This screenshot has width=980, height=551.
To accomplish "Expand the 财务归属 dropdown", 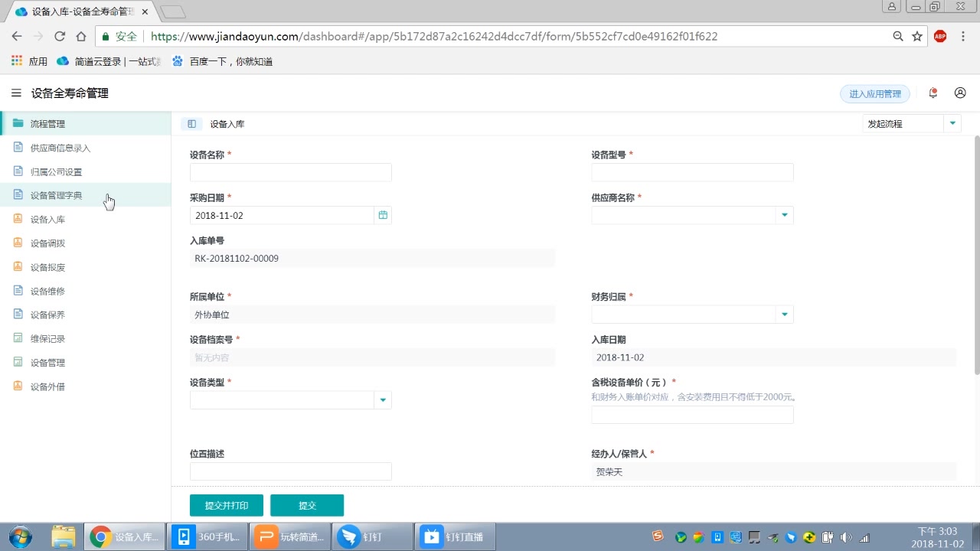I will (x=784, y=315).
